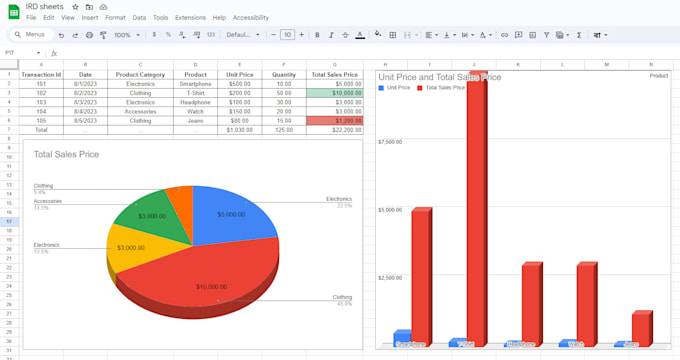
Task: Undo the last action
Action: pos(61,35)
